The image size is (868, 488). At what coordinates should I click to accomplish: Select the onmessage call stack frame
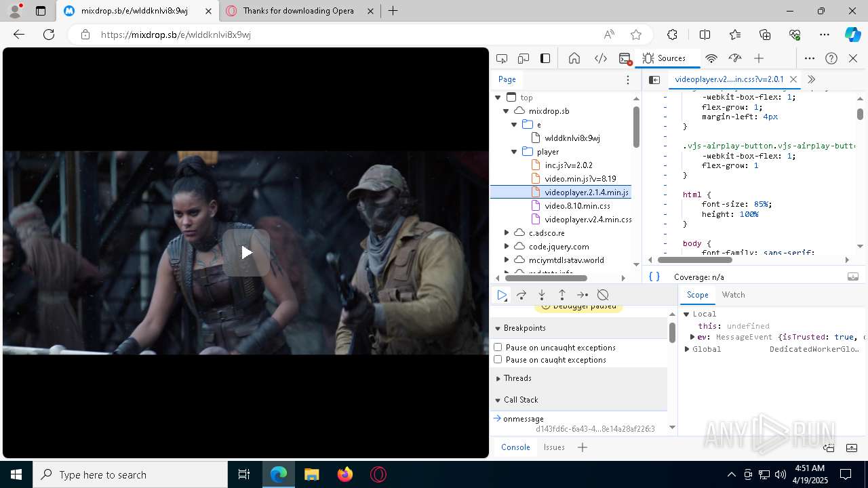(x=578, y=424)
